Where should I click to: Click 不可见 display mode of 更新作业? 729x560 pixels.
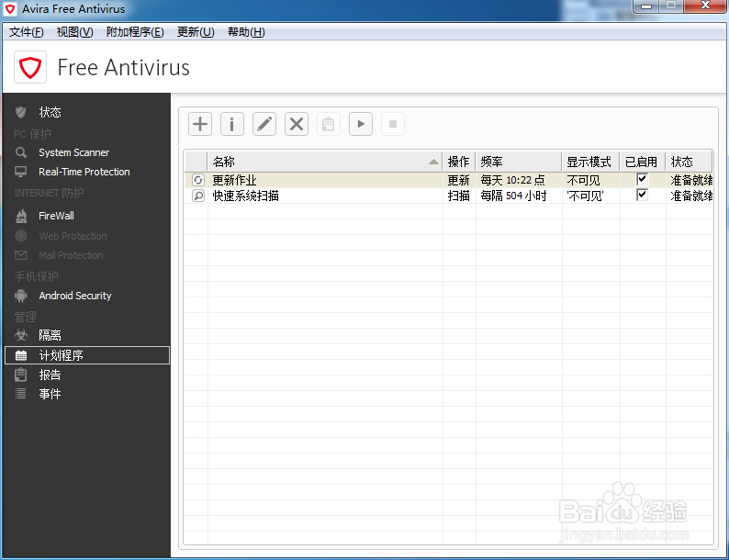[584, 180]
